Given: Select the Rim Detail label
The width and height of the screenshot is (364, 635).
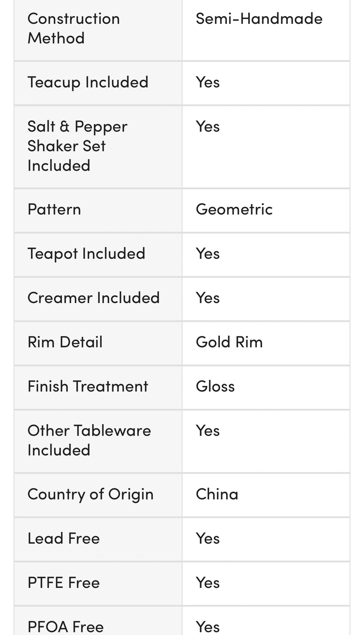Looking at the screenshot, I should click(x=65, y=342).
